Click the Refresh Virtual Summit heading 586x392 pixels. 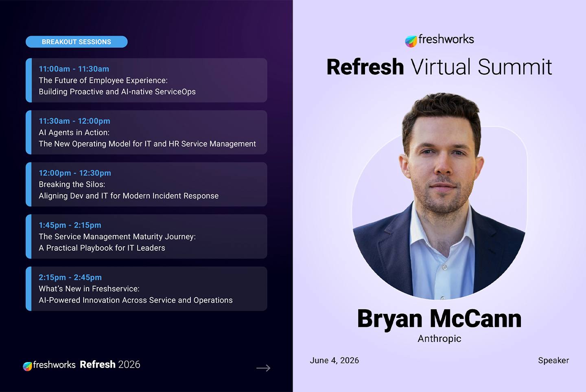439,67
